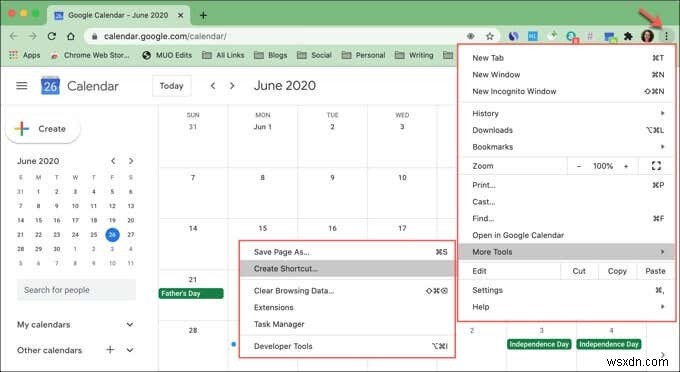Select Create Shortcut in More Tools
680x372 pixels.
click(x=347, y=269)
